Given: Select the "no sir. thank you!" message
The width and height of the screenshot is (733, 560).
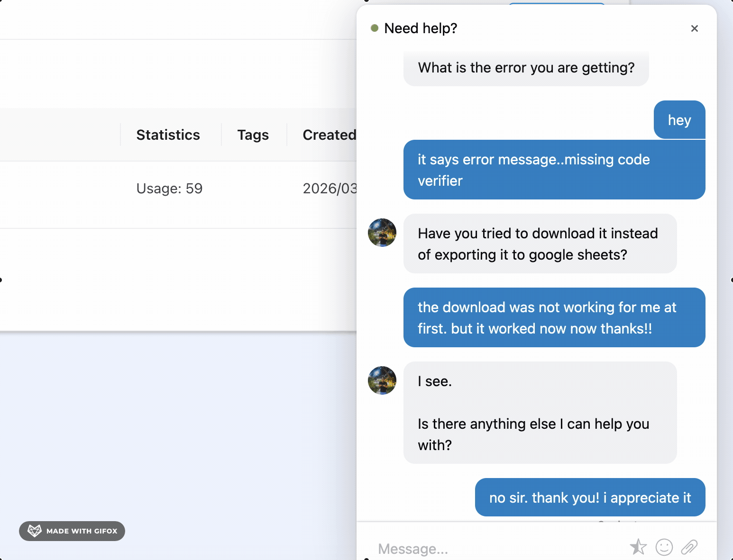Looking at the screenshot, I should click(590, 497).
